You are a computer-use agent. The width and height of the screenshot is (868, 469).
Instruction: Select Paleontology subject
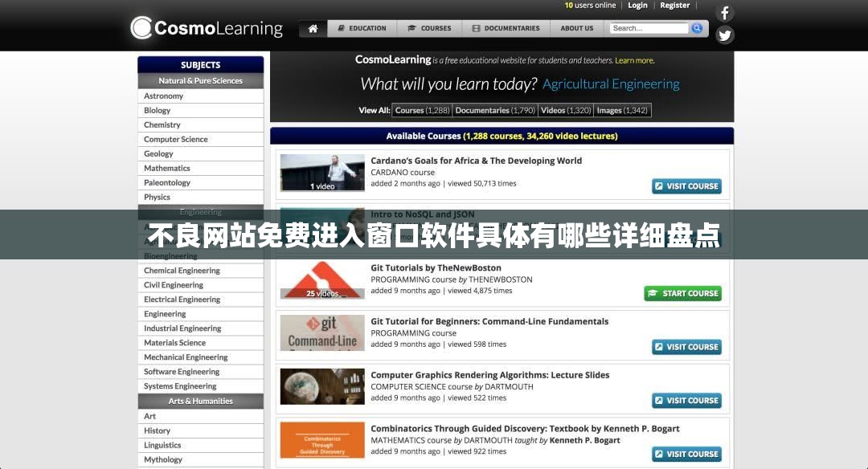[200, 182]
